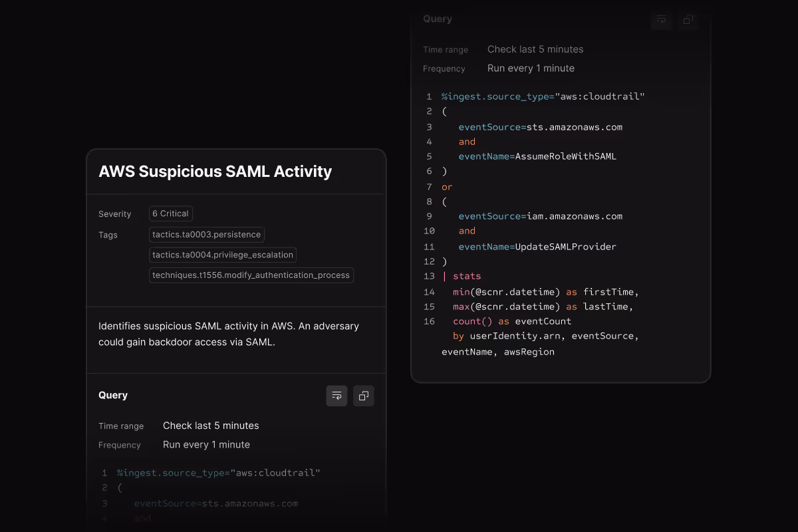Click the faded Query heading in right card
The height and width of the screenshot is (532, 798).
pyautogui.click(x=438, y=19)
